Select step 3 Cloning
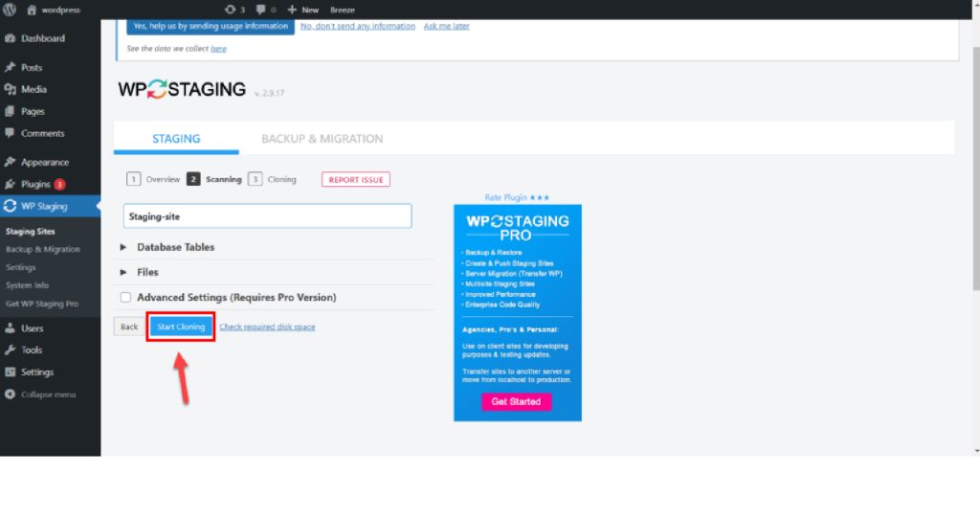 (x=272, y=179)
